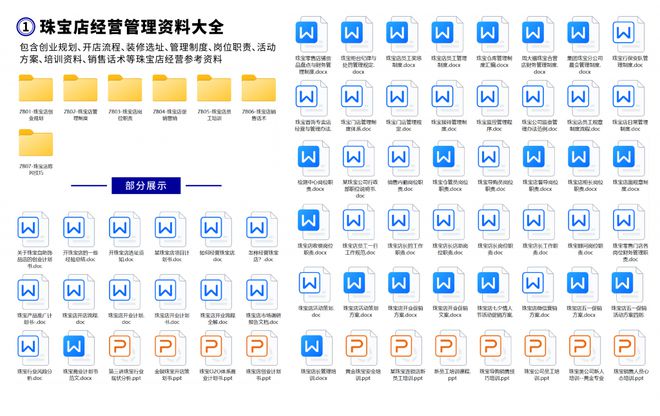Select 开珠宝店选址须知.doc file

[x=124, y=230]
